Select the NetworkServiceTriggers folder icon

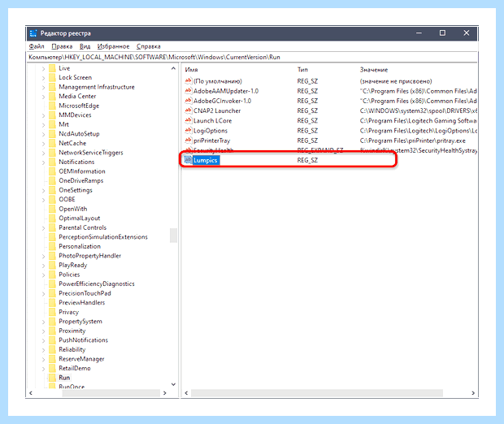tap(52, 153)
